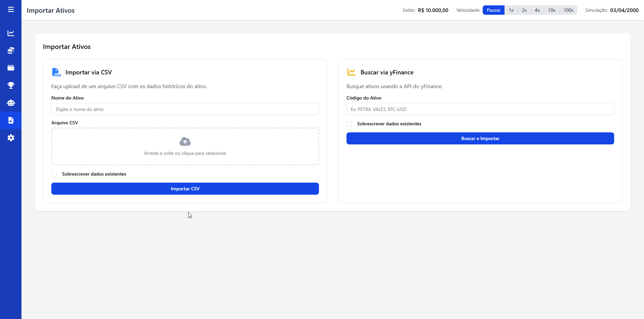The width and height of the screenshot is (644, 319).
Task: Select the active import assets sidebar icon
Action: (x=11, y=120)
